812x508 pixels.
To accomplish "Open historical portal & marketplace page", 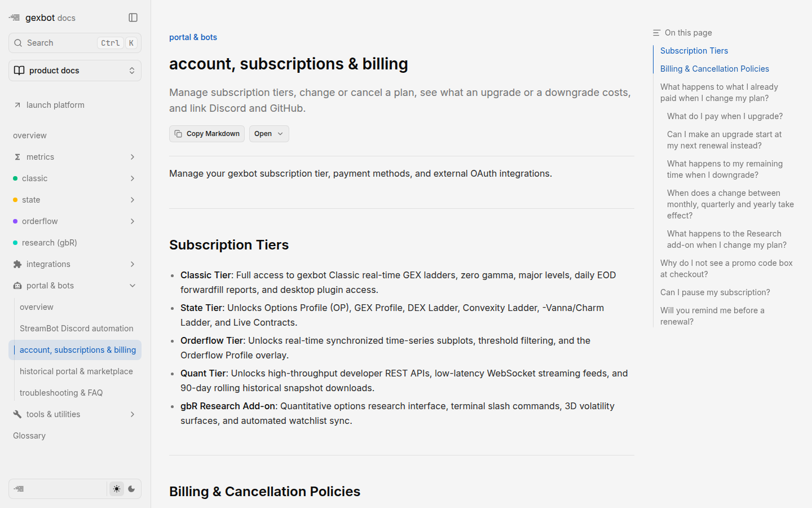I will coord(76,371).
